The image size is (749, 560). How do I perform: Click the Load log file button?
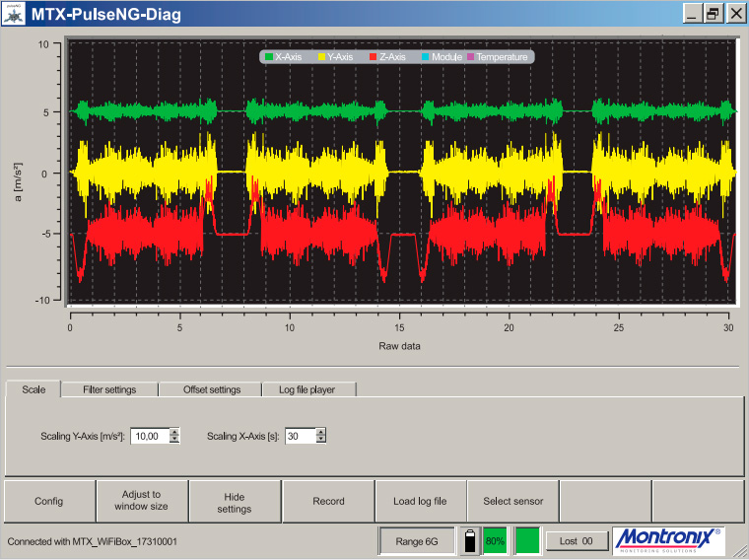(420, 501)
